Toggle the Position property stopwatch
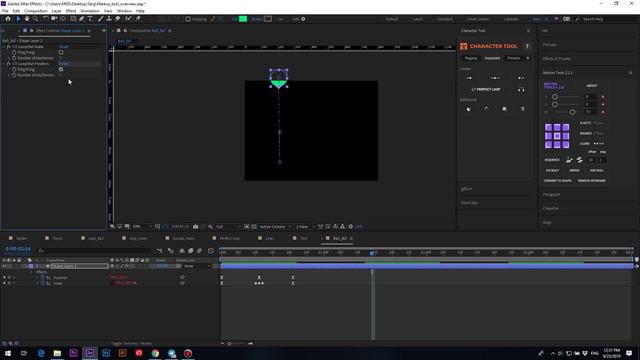This screenshot has height=360, width=640. pos(42,278)
